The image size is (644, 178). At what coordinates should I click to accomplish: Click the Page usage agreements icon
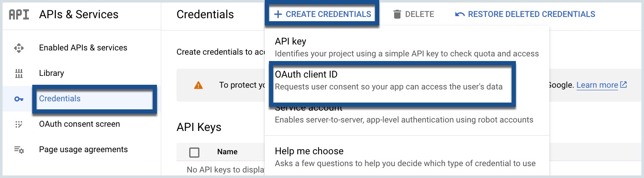pyautogui.click(x=19, y=150)
